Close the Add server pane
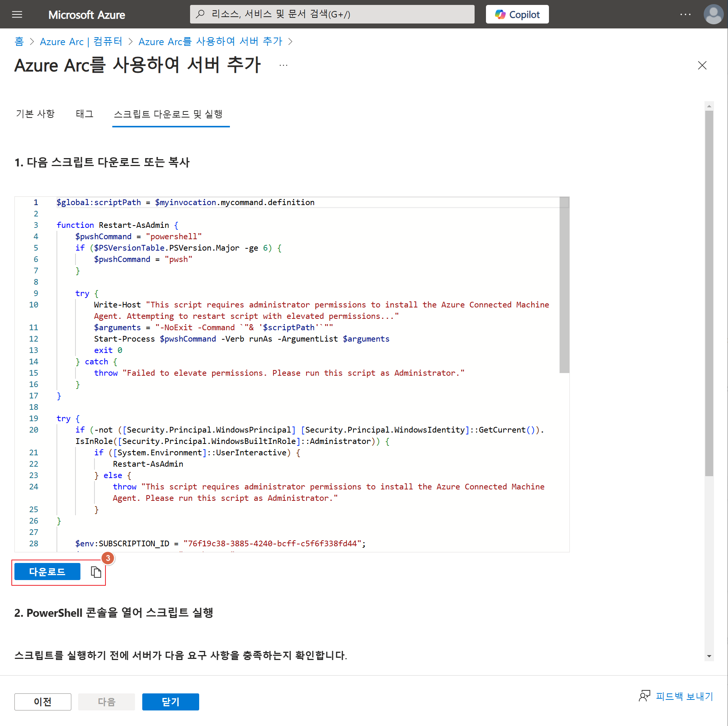728x726 pixels. (702, 66)
